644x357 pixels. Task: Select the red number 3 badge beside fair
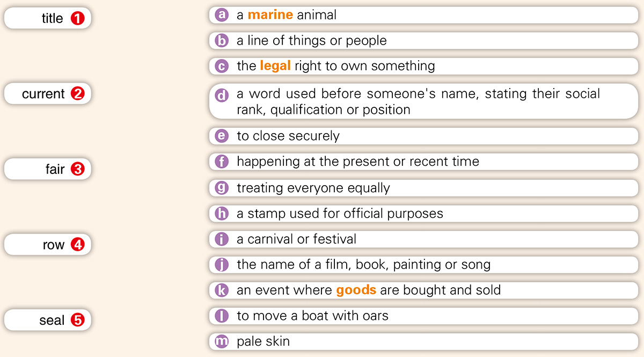(78, 170)
